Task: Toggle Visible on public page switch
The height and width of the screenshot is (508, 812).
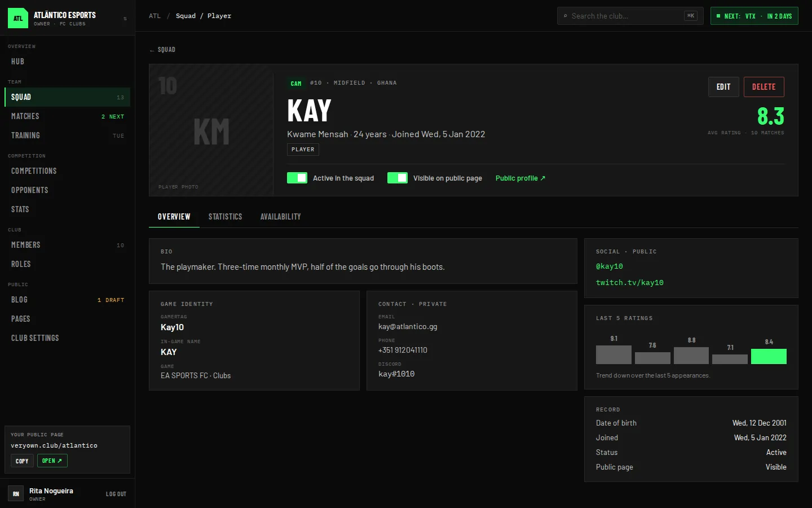Action: coord(398,178)
